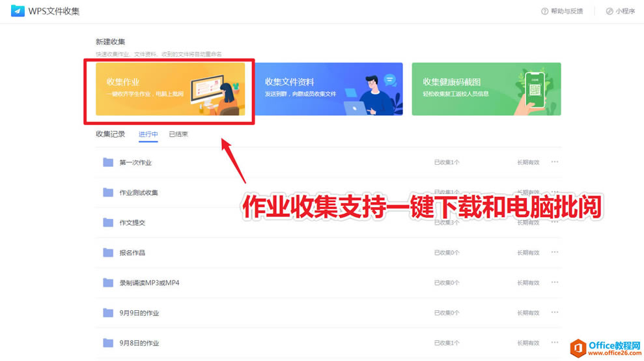Click 长期有效 status for 录制诵读MP3或MP4
The height and width of the screenshot is (361, 644).
coord(528,282)
